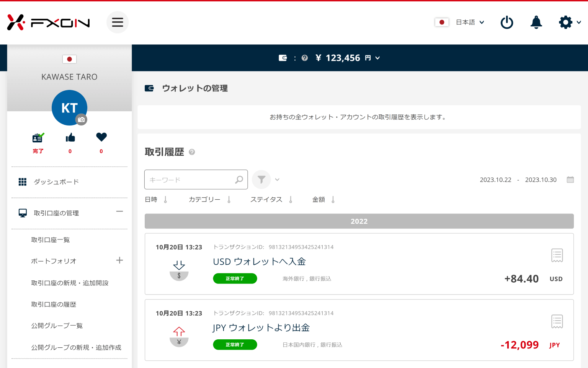This screenshot has width=588, height=368.
Task: Open the settings gear icon
Action: pos(565,22)
